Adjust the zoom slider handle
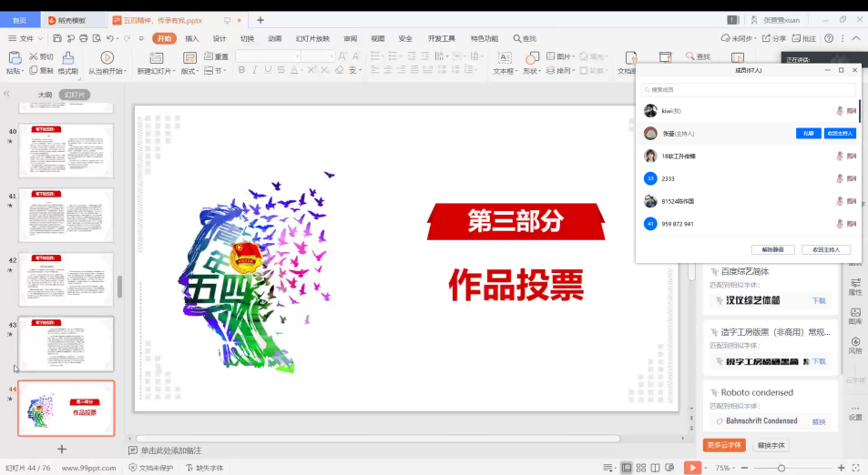 [781, 468]
